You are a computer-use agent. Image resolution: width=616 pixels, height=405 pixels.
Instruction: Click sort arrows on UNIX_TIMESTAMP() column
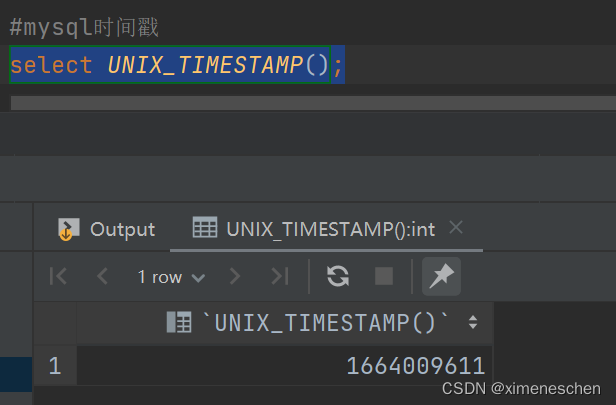click(x=473, y=322)
